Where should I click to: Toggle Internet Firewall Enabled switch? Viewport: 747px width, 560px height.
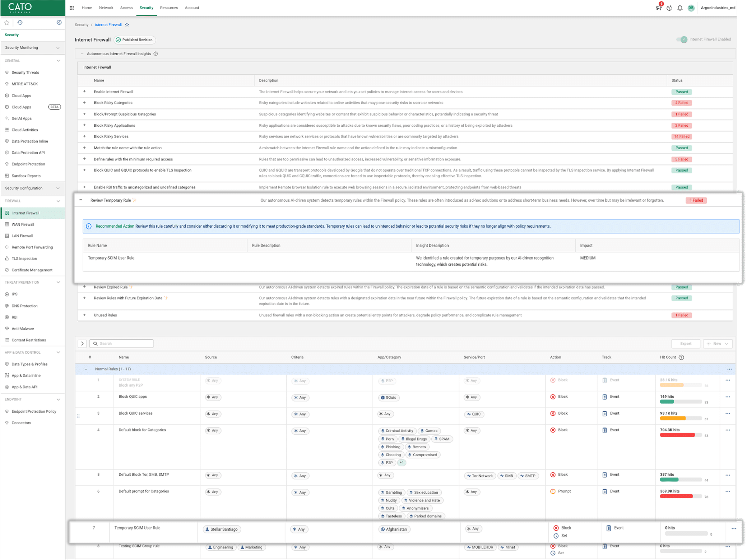(x=681, y=39)
